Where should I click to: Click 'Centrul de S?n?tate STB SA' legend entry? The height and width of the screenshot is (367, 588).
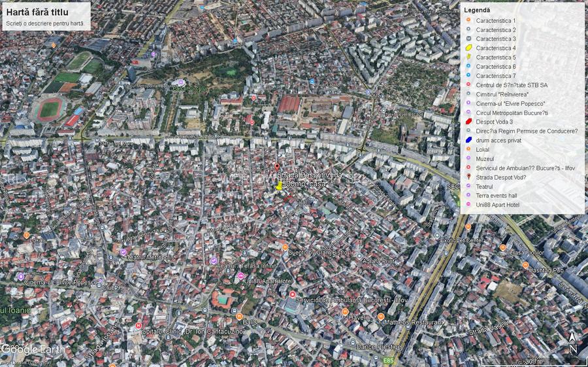coord(512,85)
